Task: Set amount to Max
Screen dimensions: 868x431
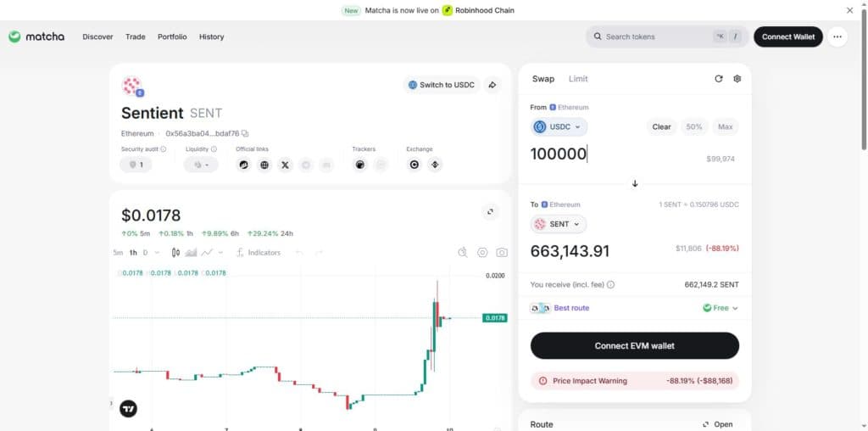Action: click(x=726, y=127)
